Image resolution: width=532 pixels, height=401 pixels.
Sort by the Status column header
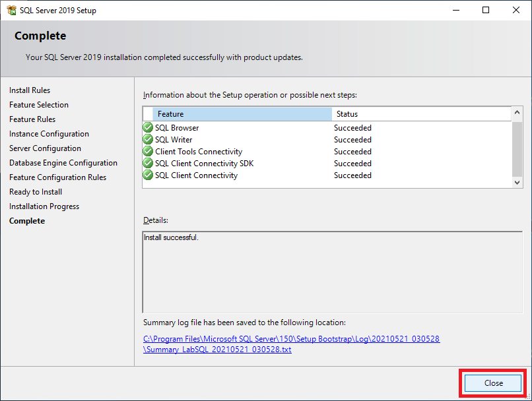click(421, 114)
